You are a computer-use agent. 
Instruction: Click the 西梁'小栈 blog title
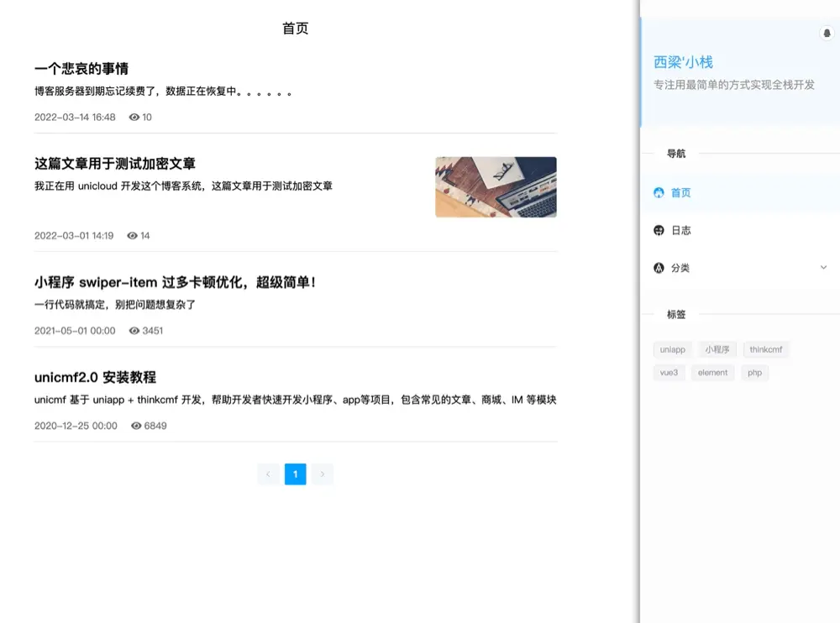pos(683,62)
